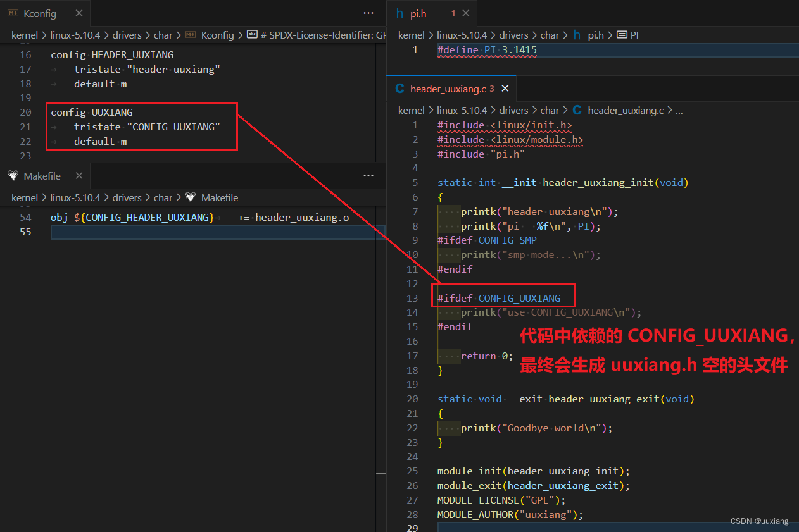The height and width of the screenshot is (532, 799).
Task: Click 'drivers' in Makefile breadcrumb
Action: tap(127, 197)
